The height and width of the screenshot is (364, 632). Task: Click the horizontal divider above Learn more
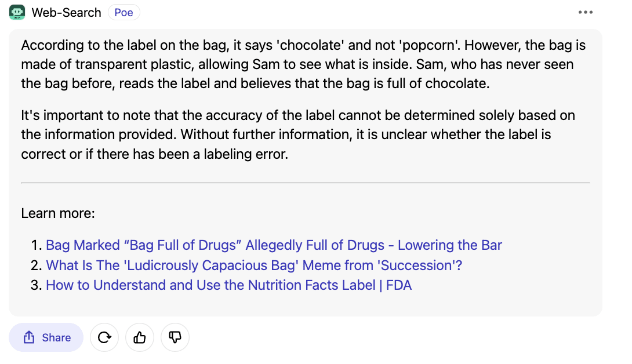coord(305,183)
